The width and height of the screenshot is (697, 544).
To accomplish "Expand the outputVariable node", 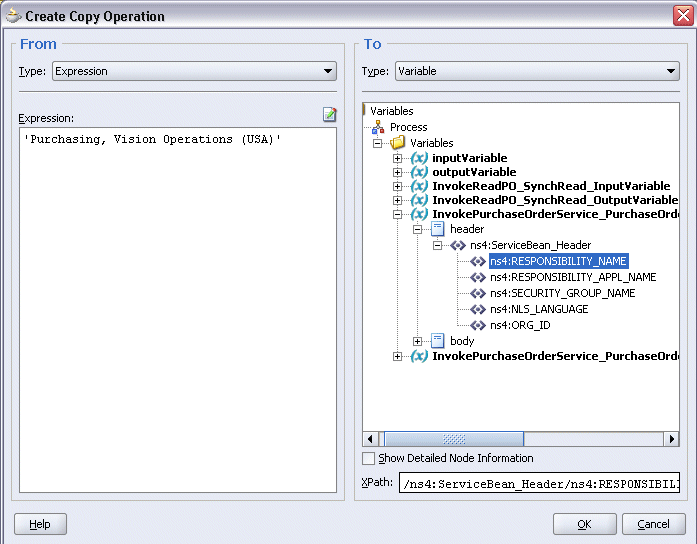I will (x=397, y=172).
